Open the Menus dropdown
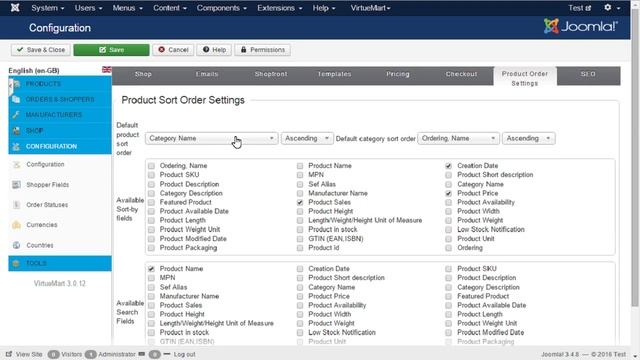 (127, 8)
